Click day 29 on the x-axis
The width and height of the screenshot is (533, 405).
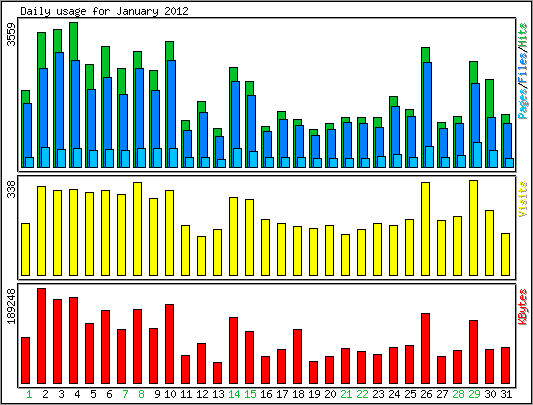point(474,394)
